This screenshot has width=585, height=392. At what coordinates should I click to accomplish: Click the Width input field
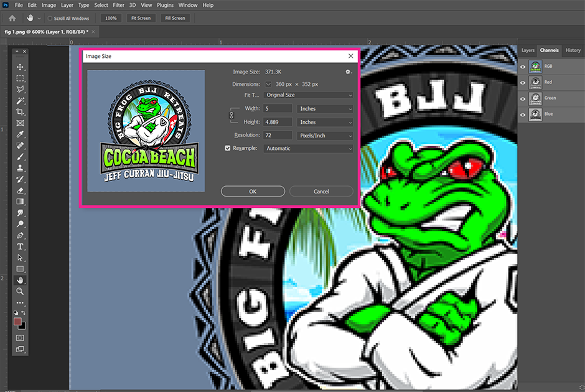pyautogui.click(x=278, y=108)
